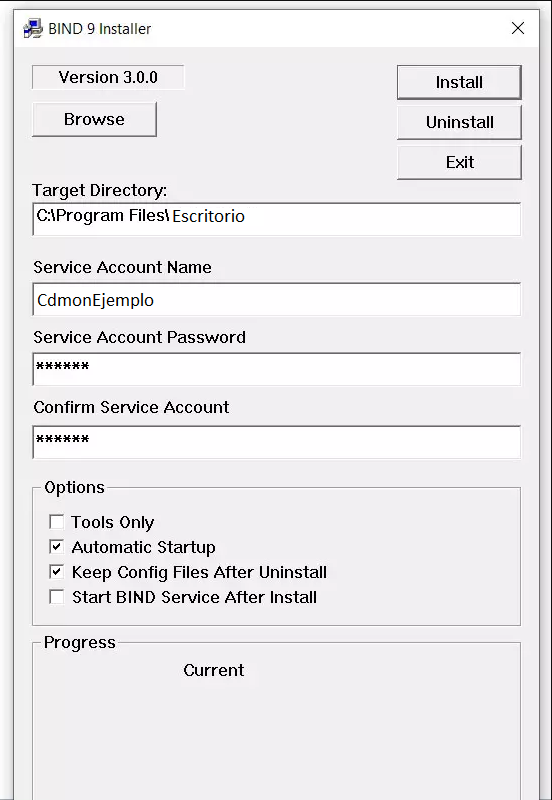The image size is (552, 800).
Task: Click the Options group box heading
Action: click(74, 487)
